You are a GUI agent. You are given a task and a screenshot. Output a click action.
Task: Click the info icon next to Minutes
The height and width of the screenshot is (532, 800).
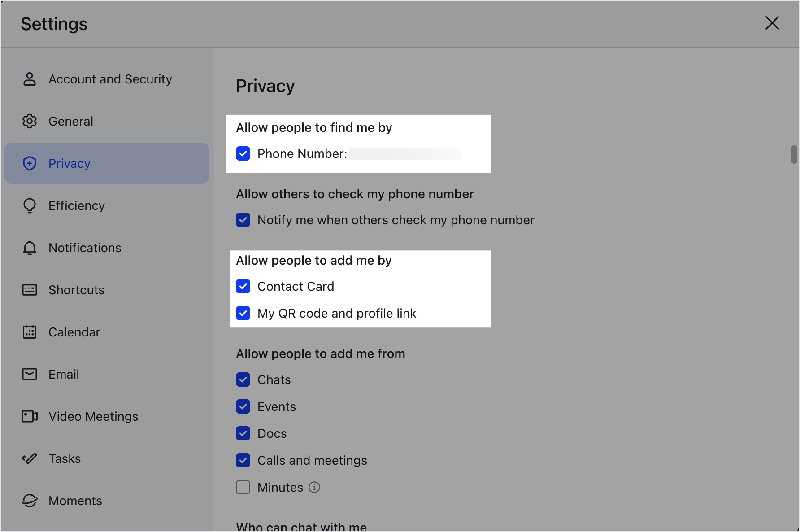tap(314, 487)
